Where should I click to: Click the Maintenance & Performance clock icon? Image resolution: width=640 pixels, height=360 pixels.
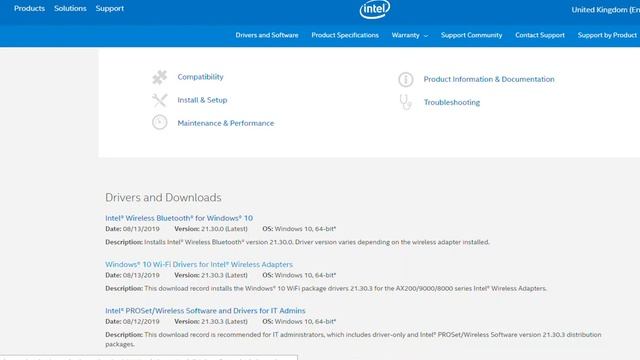160,122
